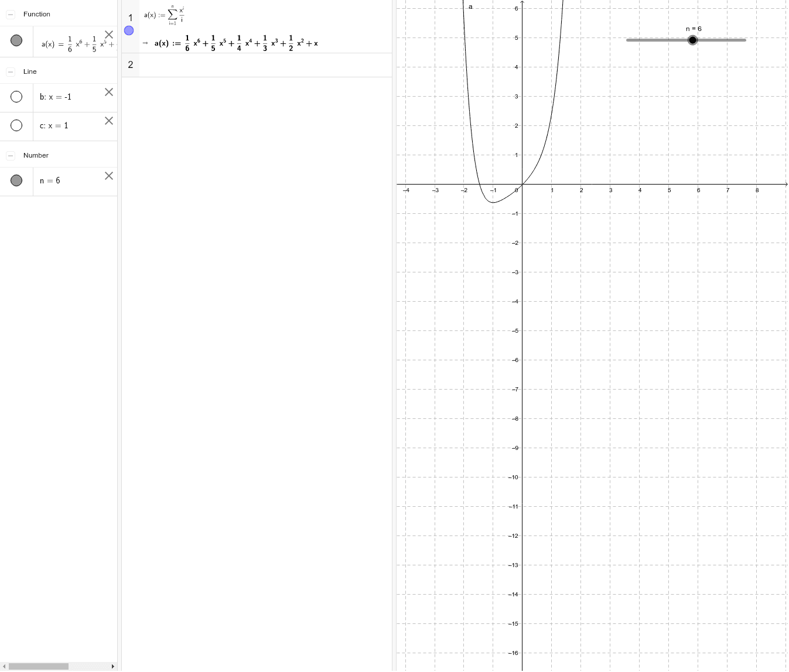Viewport: 789px width, 672px height.
Task: Remove line b: x = -1 with its X icon
Action: (x=109, y=92)
